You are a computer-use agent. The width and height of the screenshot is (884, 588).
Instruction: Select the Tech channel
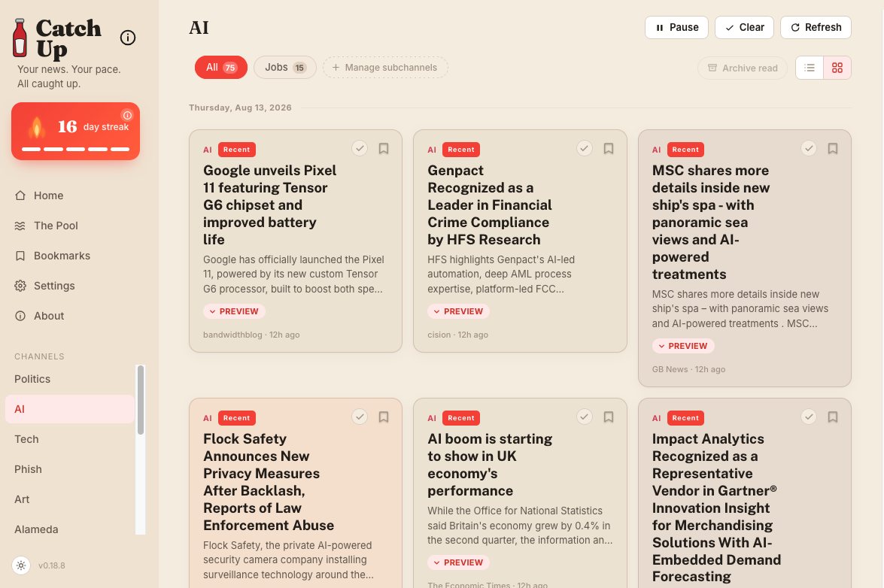70,439
